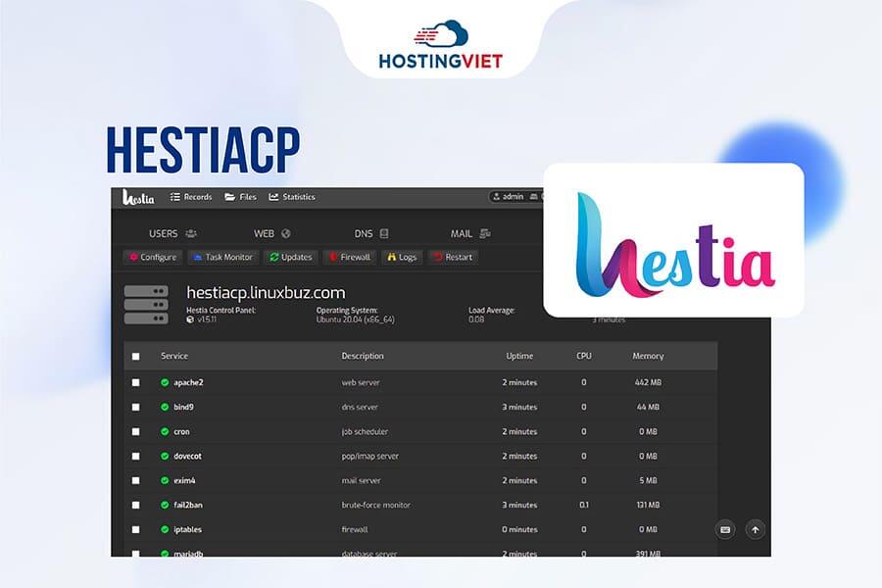Open the DNS section tab

pos(362,232)
